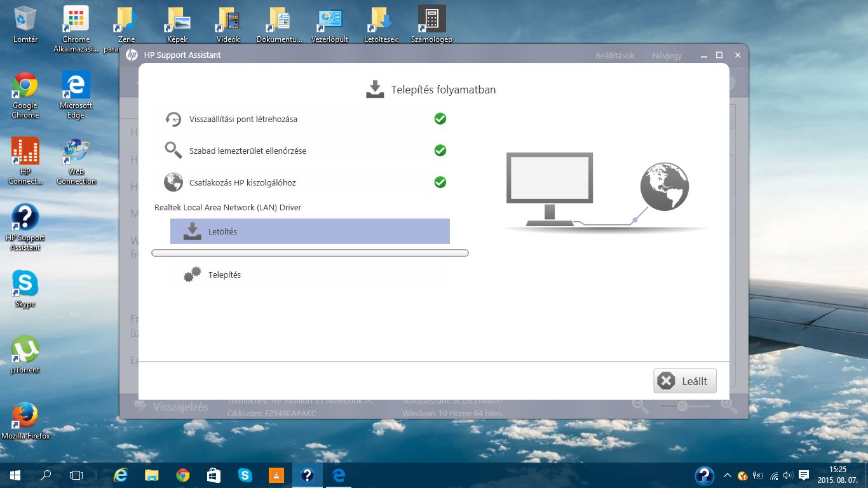Open Microsoft Edge desktop shortcut

pyautogui.click(x=76, y=96)
